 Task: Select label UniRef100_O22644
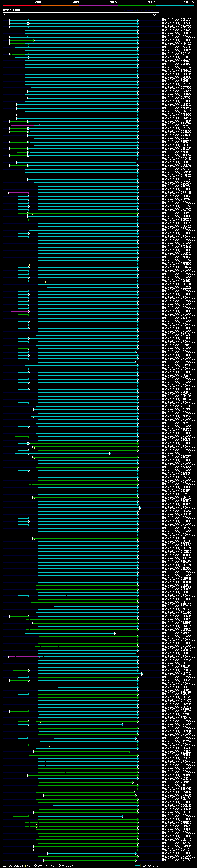177,91
